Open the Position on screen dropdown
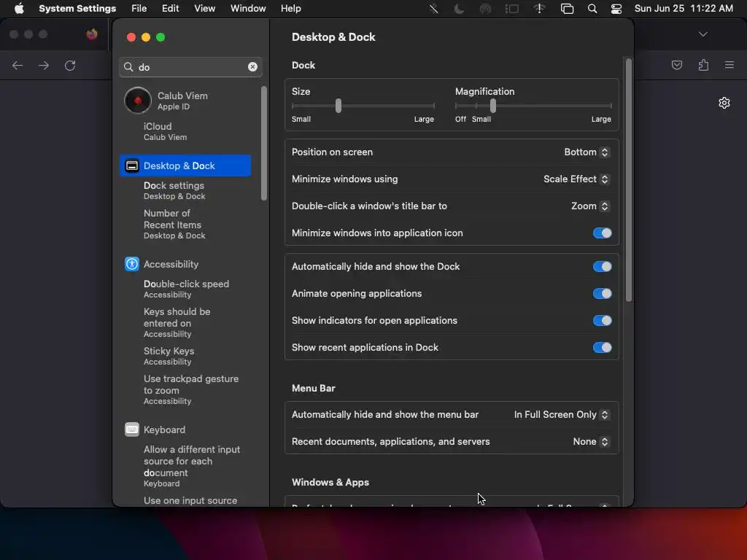This screenshot has height=560, width=747. [586, 152]
